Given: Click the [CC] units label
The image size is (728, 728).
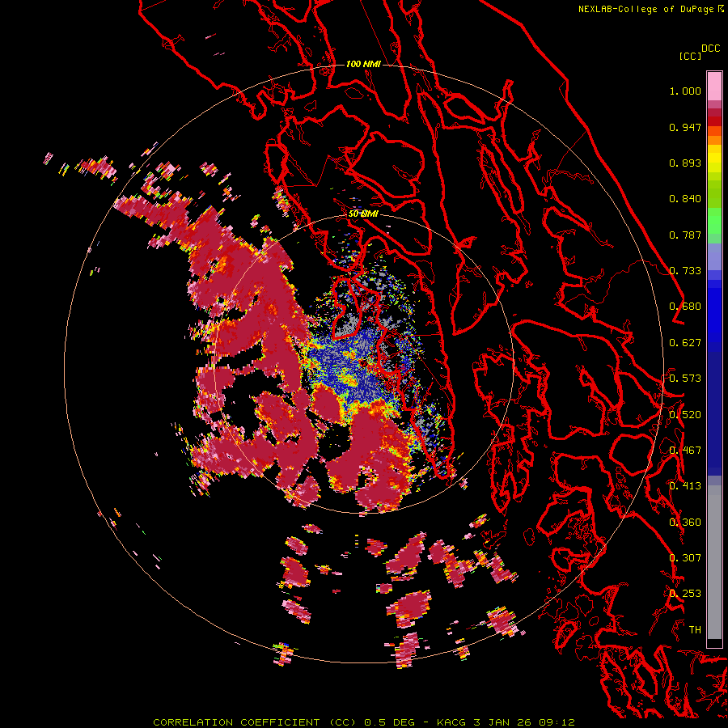Looking at the screenshot, I should click(x=690, y=56).
